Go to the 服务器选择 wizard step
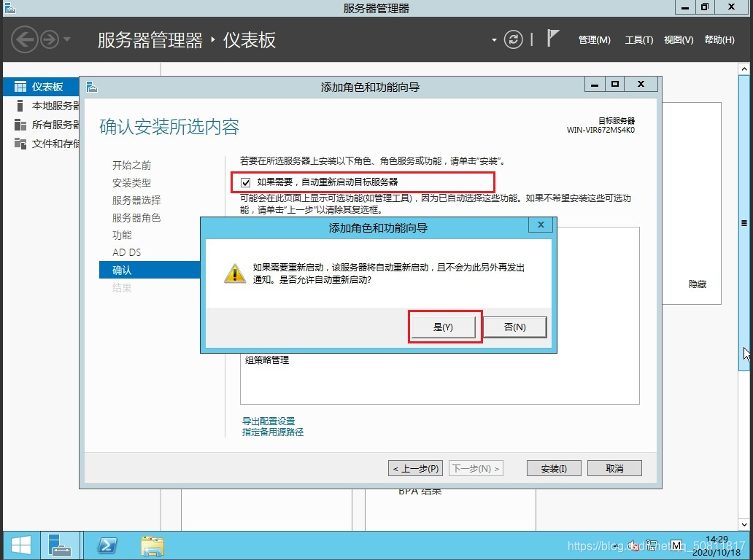Viewport: 753px width, 560px height. click(136, 200)
